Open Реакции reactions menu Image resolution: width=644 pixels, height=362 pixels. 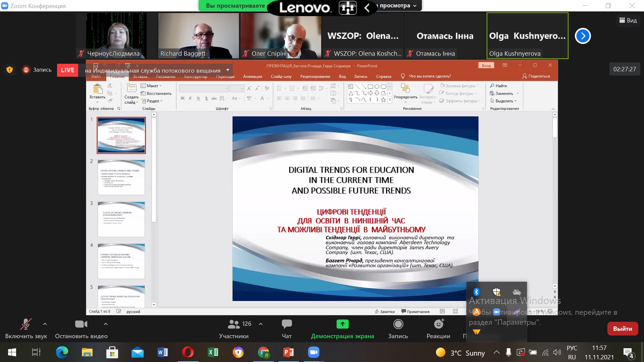pyautogui.click(x=438, y=329)
